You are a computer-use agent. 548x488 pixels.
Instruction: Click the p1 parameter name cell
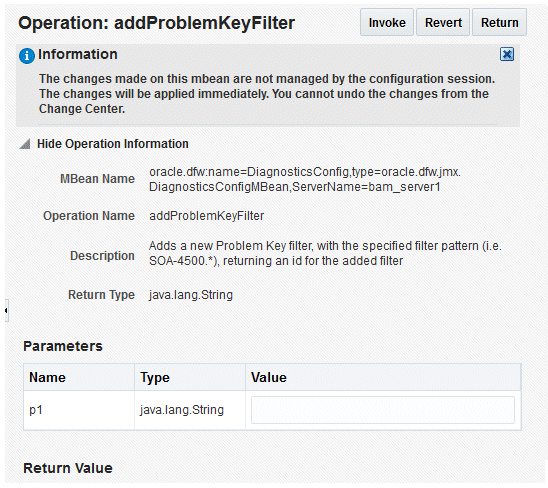pyautogui.click(x=79, y=410)
